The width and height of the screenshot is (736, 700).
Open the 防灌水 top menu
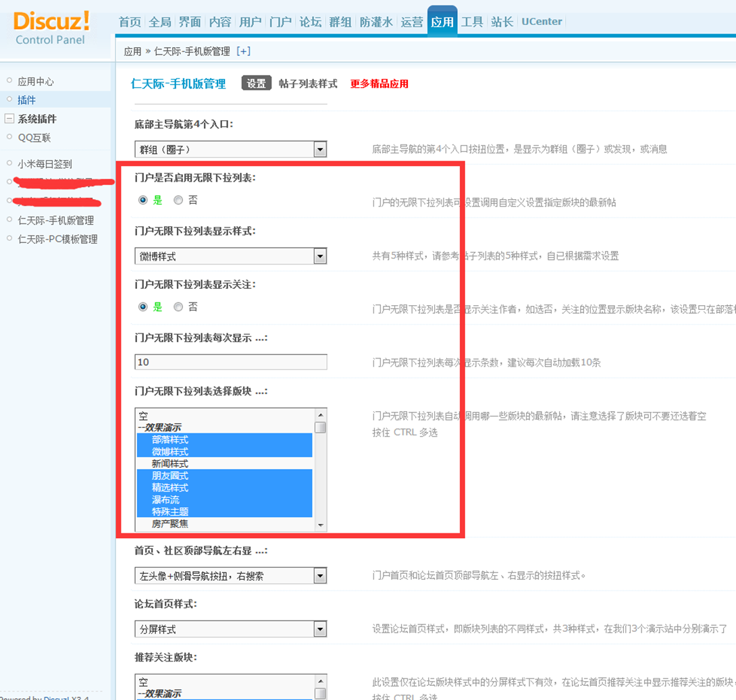point(377,22)
